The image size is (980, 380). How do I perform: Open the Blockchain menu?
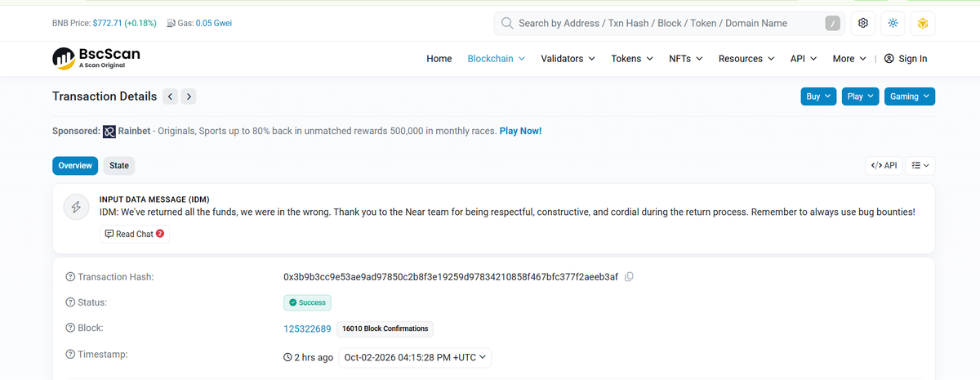(496, 59)
